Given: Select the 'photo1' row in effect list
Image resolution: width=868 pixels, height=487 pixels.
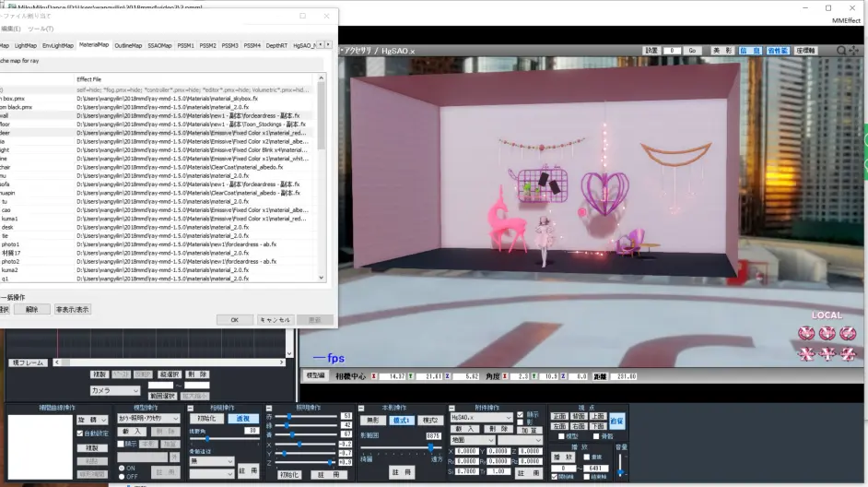Looking at the screenshot, I should pyautogui.click(x=155, y=244).
